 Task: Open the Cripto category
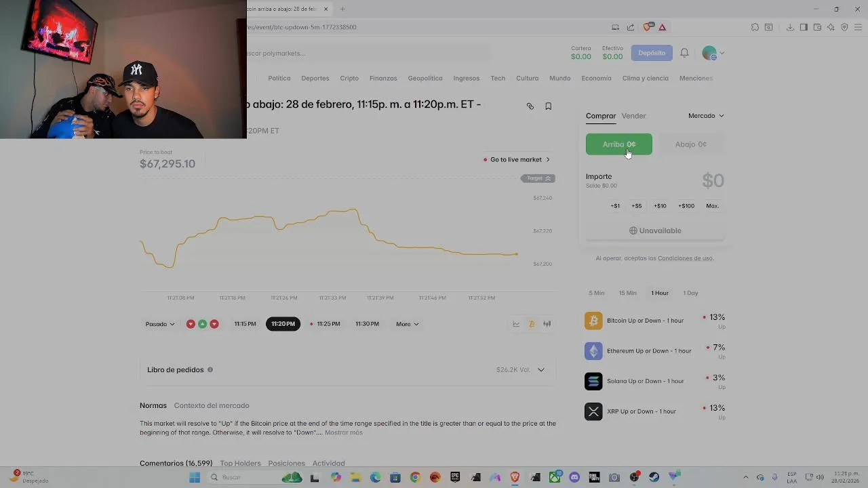coord(349,79)
